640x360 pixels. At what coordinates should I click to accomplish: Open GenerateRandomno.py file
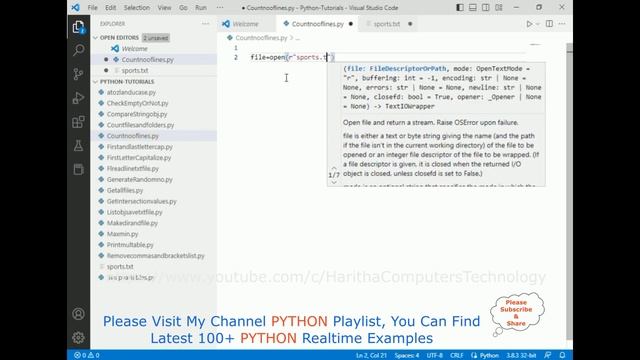(140, 179)
